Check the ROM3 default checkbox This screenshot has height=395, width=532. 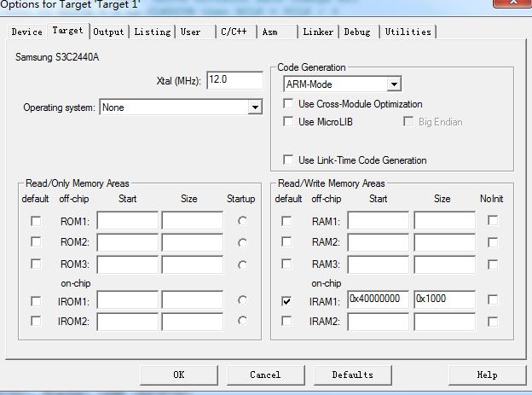click(x=36, y=264)
